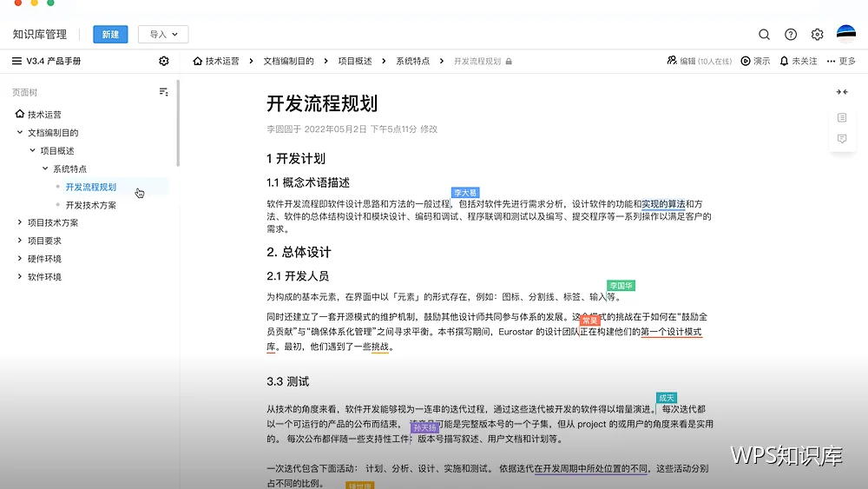Click the search magnifier icon
Viewport: 868px width, 489px height.
[x=764, y=35]
